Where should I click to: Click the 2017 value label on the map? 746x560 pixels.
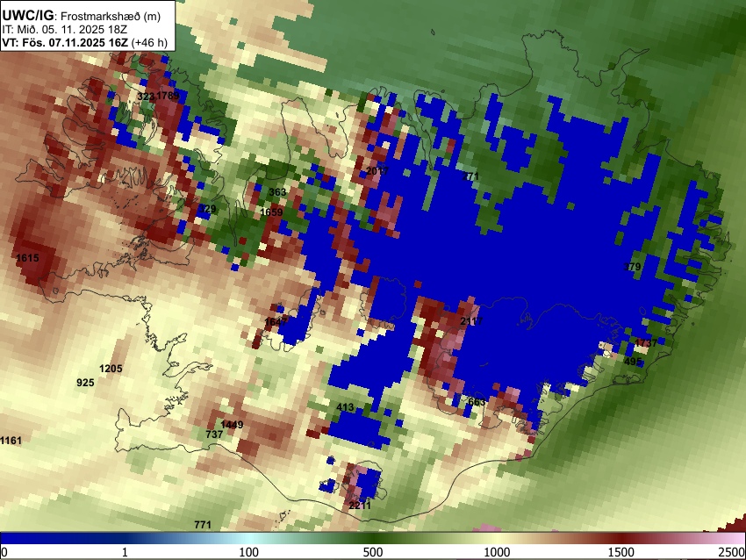[377, 171]
